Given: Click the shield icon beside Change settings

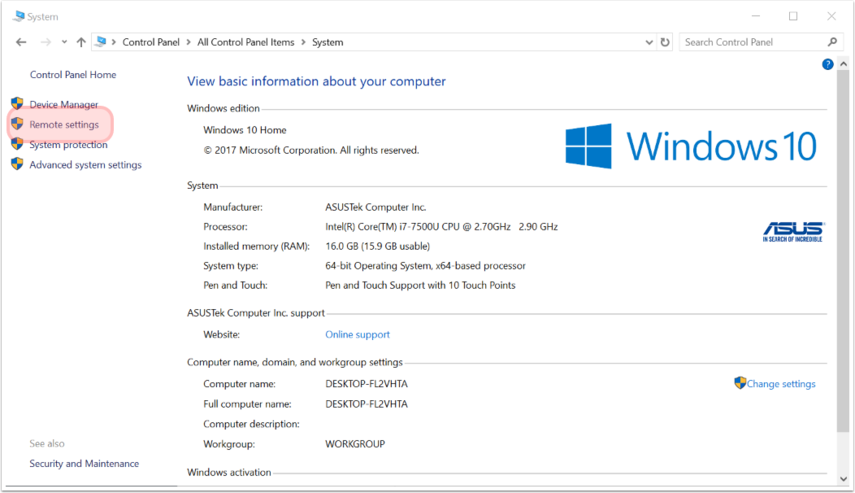Looking at the screenshot, I should 740,383.
